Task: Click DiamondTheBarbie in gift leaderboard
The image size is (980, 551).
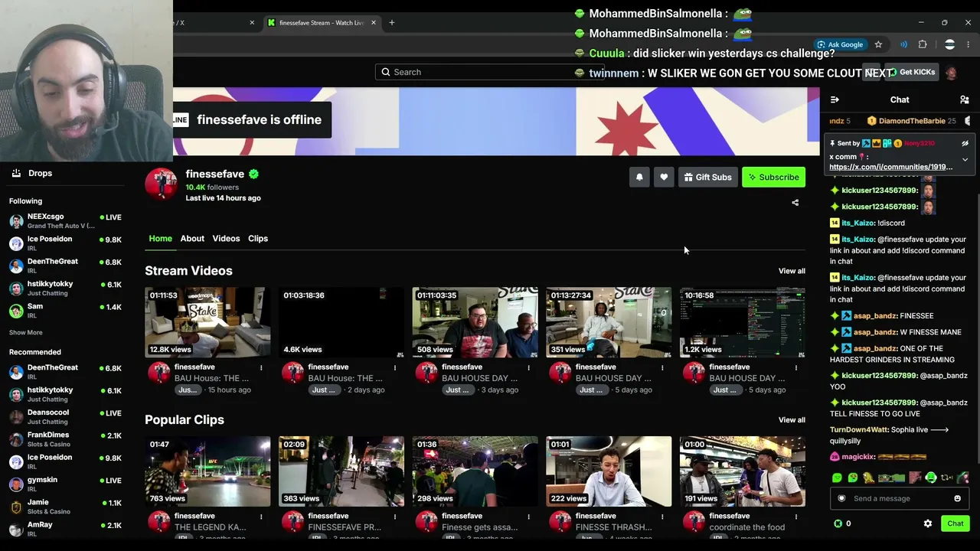Action: 911,121
